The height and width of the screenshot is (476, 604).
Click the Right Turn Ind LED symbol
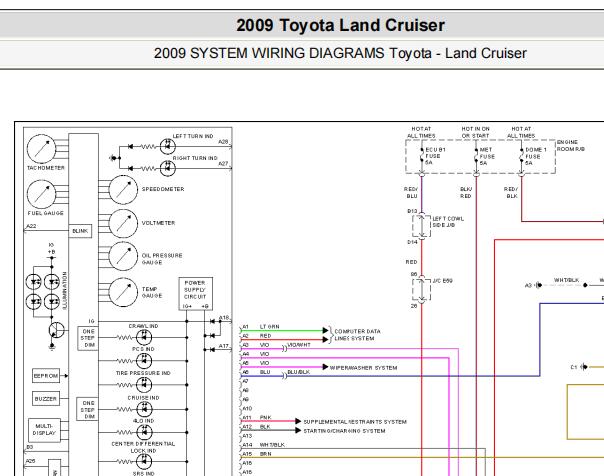(x=168, y=168)
